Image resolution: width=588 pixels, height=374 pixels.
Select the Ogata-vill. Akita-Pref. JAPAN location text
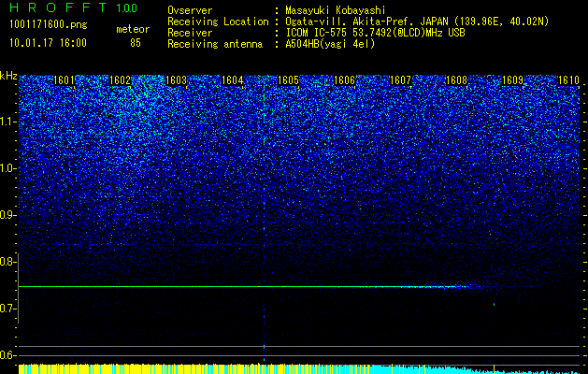click(x=417, y=22)
